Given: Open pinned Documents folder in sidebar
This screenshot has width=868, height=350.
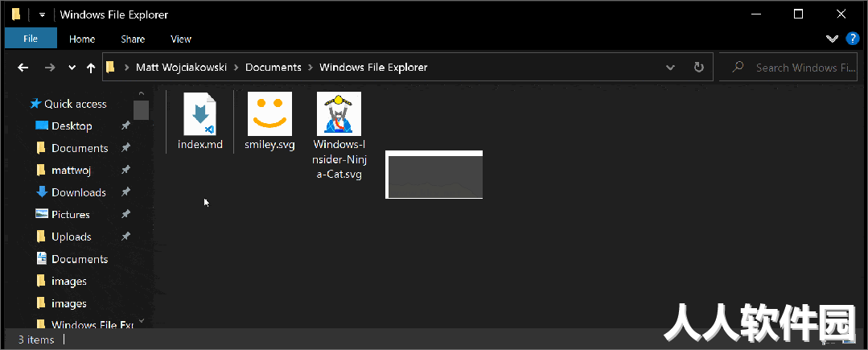Looking at the screenshot, I should click(80, 148).
